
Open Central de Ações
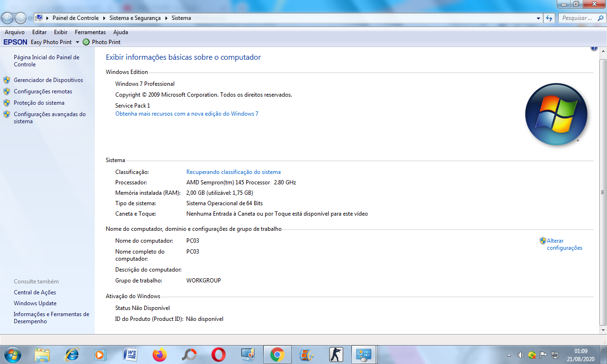pyautogui.click(x=35, y=292)
